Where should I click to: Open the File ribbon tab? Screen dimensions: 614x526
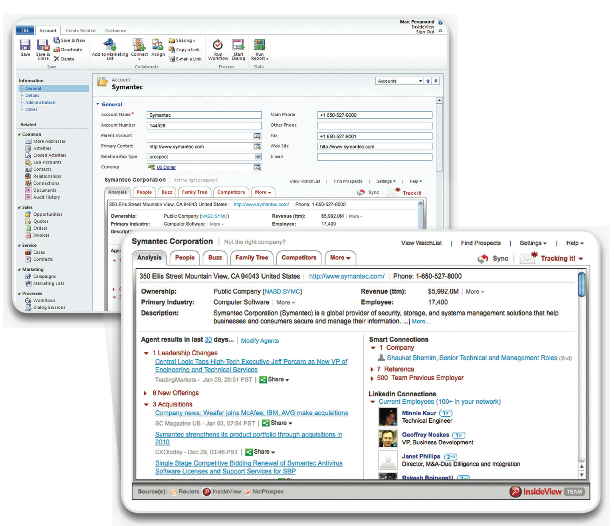point(25,30)
